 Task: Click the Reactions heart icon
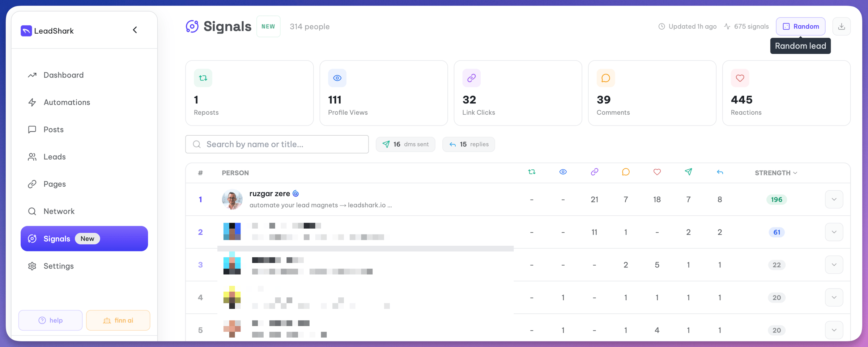click(x=740, y=78)
